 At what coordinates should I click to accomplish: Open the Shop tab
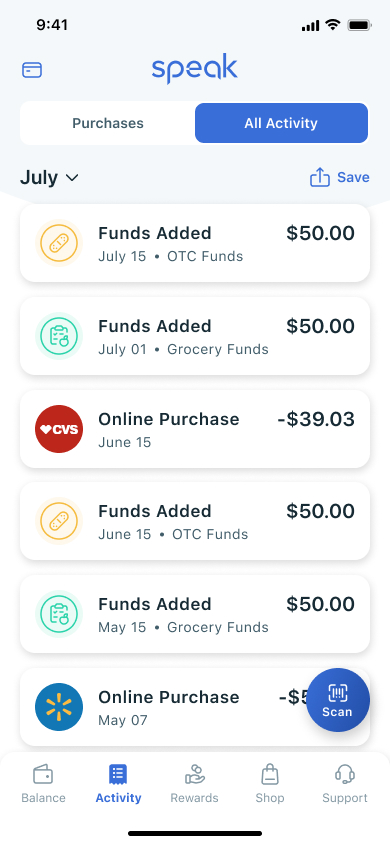coord(270,784)
